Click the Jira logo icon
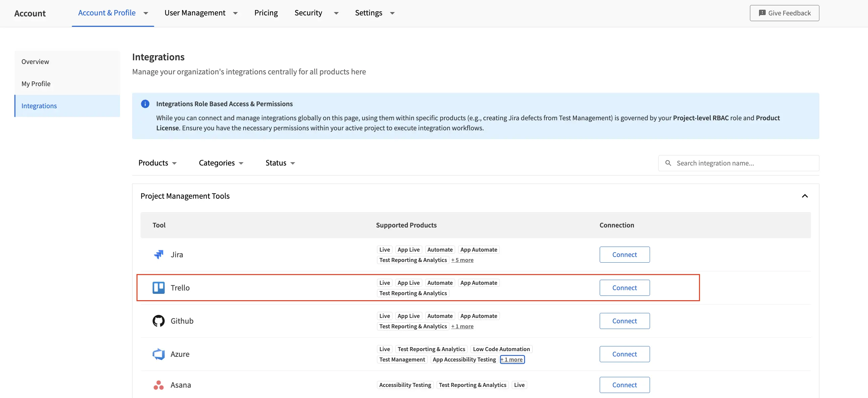The width and height of the screenshot is (868, 398). pyautogui.click(x=158, y=254)
